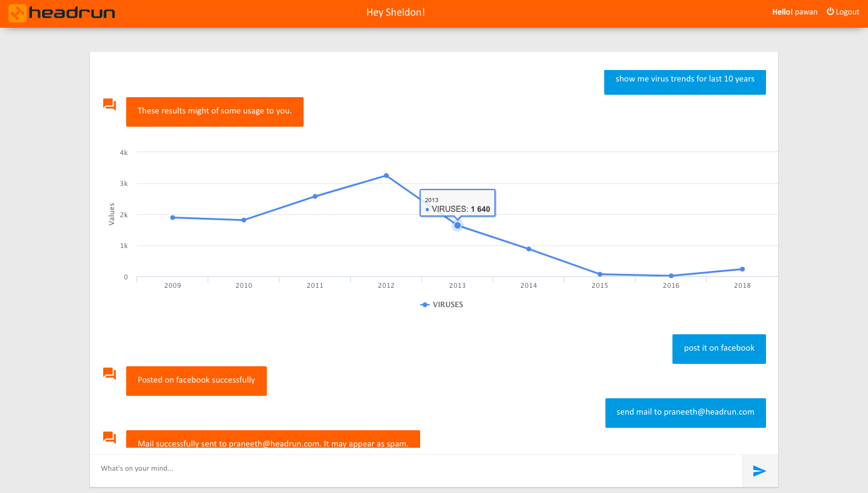Click chat icon beside 'These results might' message
This screenshot has height=493, width=868.
pos(109,104)
